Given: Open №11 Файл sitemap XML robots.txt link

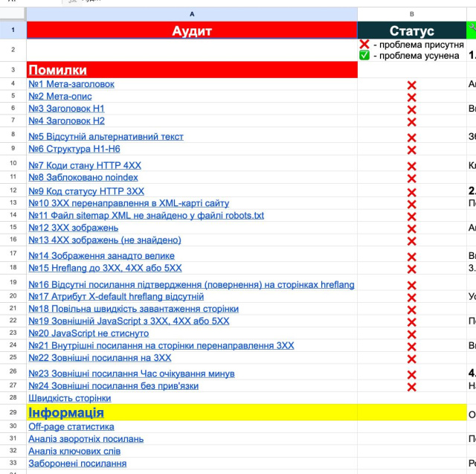Looking at the screenshot, I should pyautogui.click(x=146, y=215).
